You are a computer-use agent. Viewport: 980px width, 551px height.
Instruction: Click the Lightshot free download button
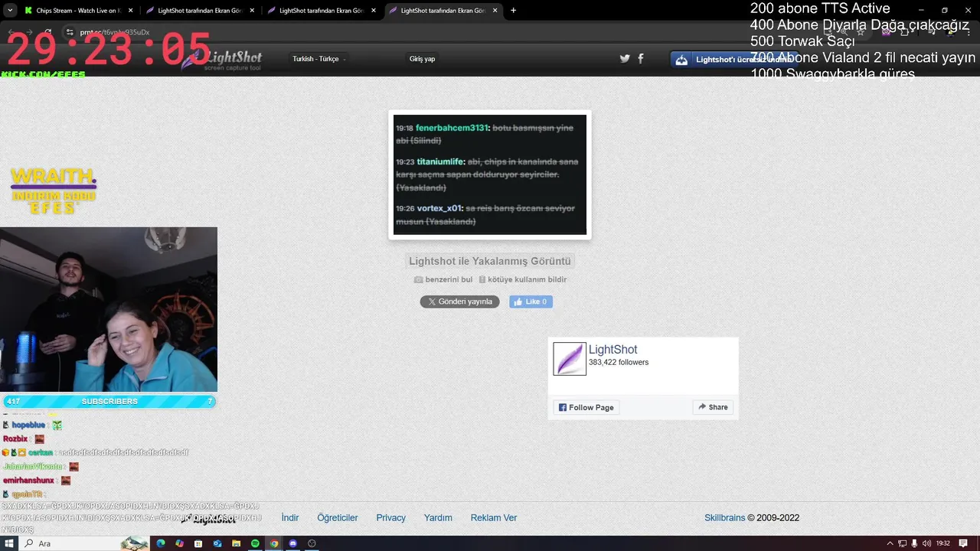[x=735, y=60]
